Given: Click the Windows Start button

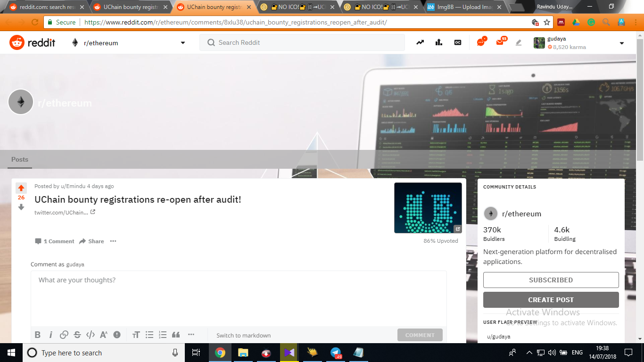Looking at the screenshot, I should coord(11,353).
